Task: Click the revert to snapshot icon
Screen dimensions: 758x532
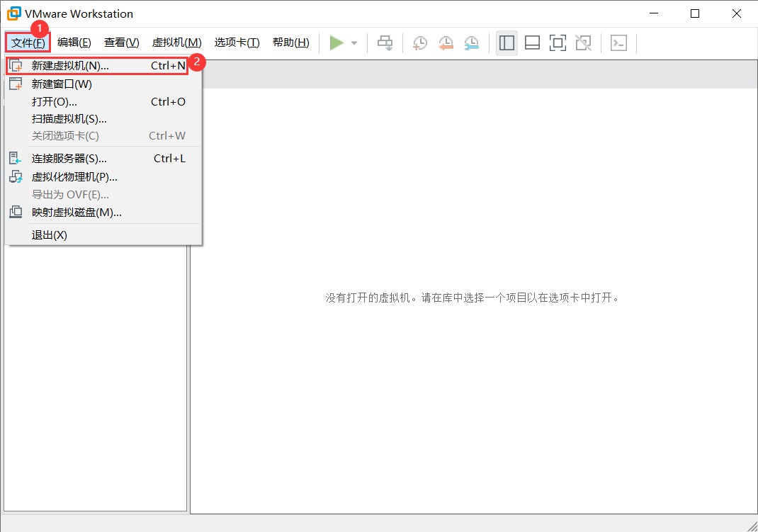Action: tap(445, 43)
